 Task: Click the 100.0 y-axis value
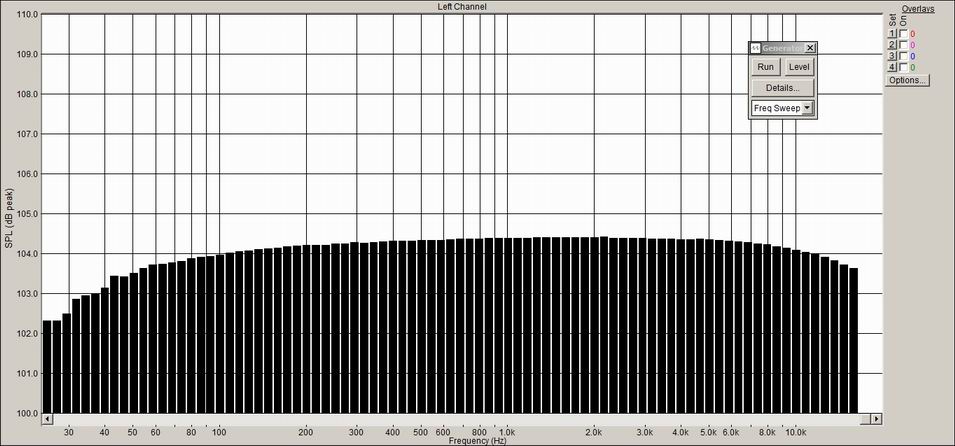tap(27, 414)
